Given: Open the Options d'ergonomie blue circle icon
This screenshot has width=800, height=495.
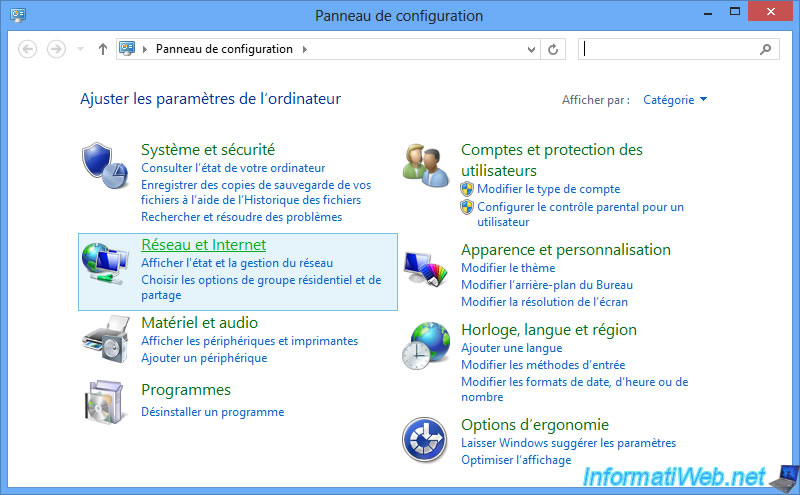Looking at the screenshot, I should (424, 439).
